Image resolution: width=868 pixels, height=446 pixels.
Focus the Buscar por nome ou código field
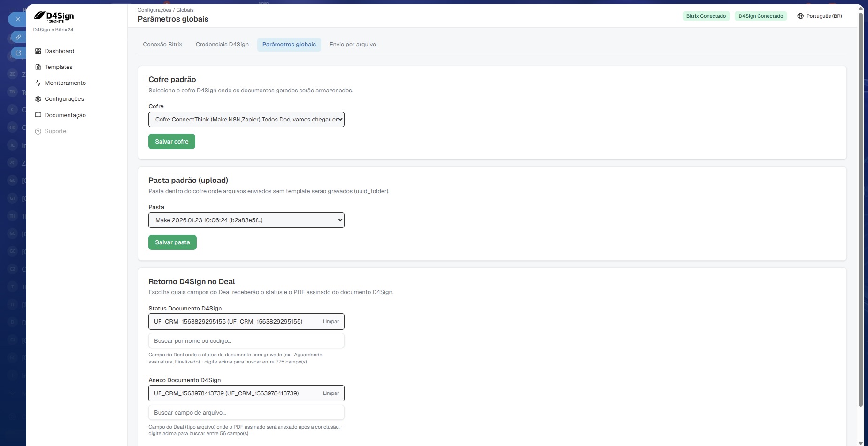246,341
